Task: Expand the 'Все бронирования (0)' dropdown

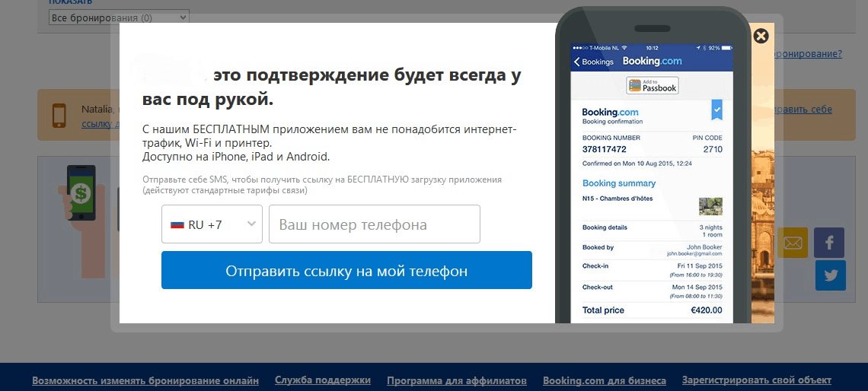Action: point(119,17)
